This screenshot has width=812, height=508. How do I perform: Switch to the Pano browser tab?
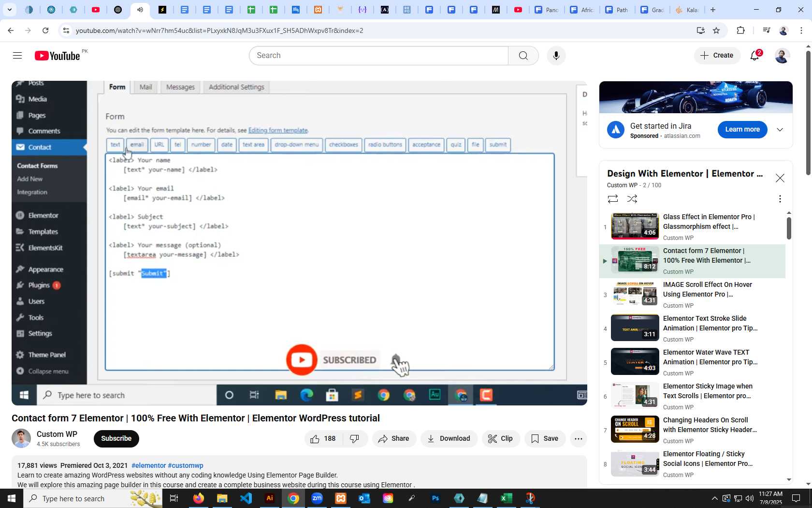tap(547, 10)
